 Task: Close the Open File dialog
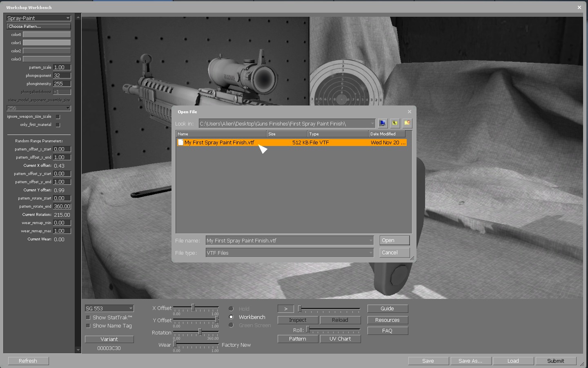click(410, 112)
